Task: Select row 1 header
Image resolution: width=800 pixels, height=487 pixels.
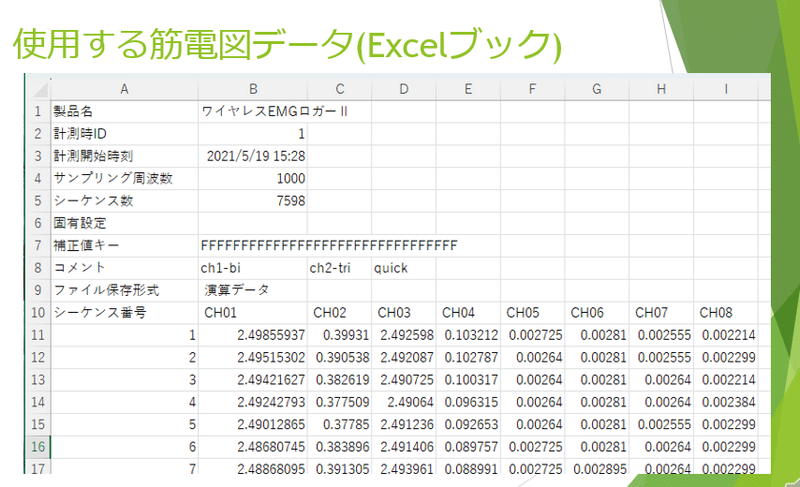Action: pyautogui.click(x=38, y=111)
